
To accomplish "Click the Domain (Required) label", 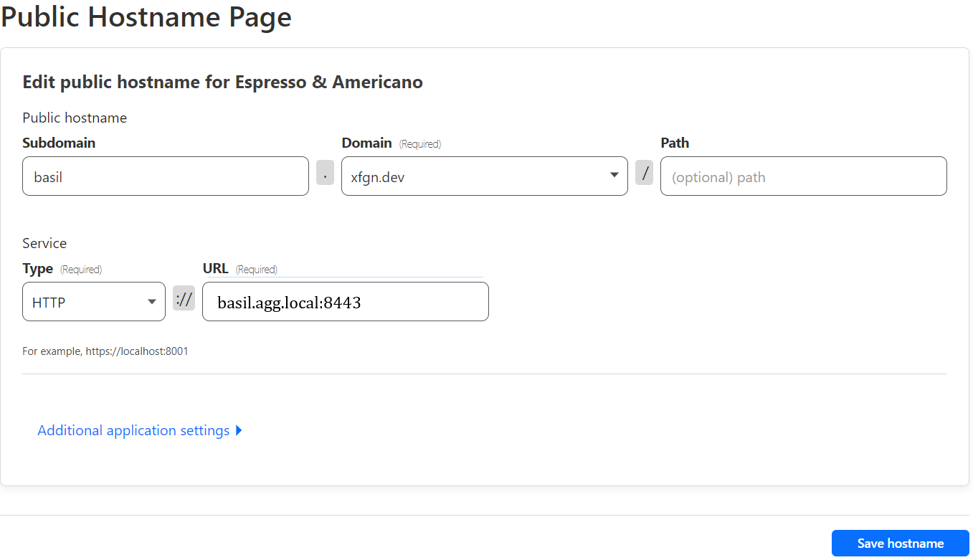I will (x=391, y=143).
